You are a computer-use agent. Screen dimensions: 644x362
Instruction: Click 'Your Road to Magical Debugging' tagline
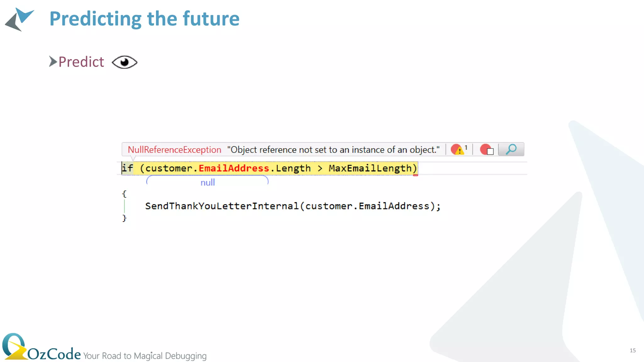click(145, 356)
